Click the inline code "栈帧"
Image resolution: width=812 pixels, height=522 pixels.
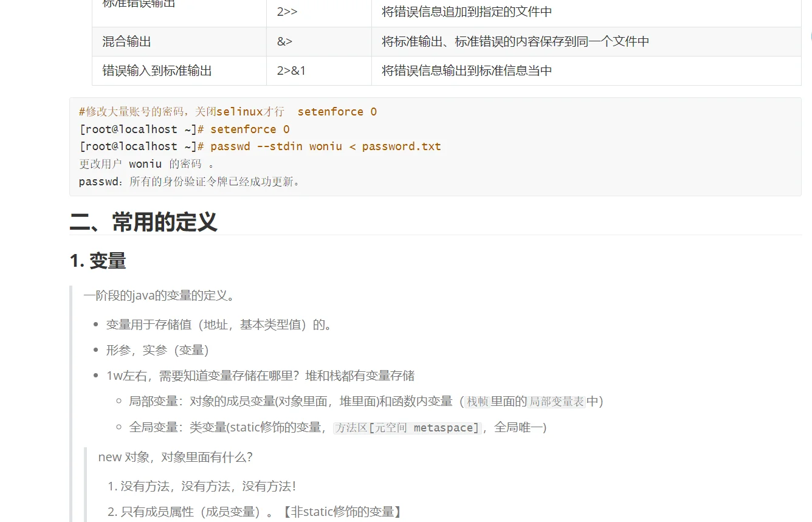pos(478,401)
